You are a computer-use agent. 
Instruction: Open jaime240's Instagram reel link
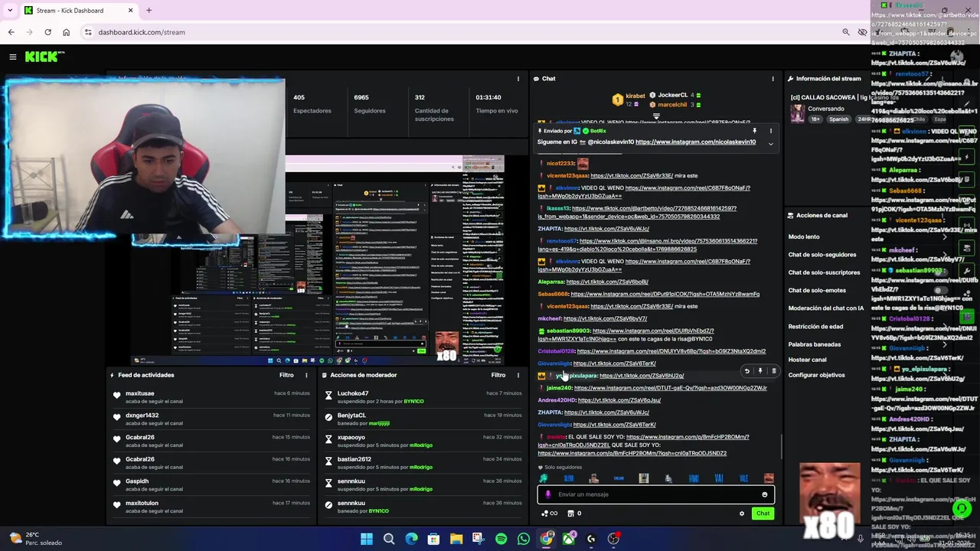671,388
